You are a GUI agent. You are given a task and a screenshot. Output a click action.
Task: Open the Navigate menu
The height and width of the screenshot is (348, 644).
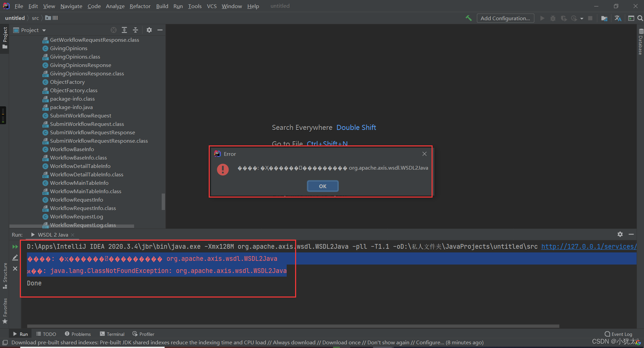pos(71,6)
